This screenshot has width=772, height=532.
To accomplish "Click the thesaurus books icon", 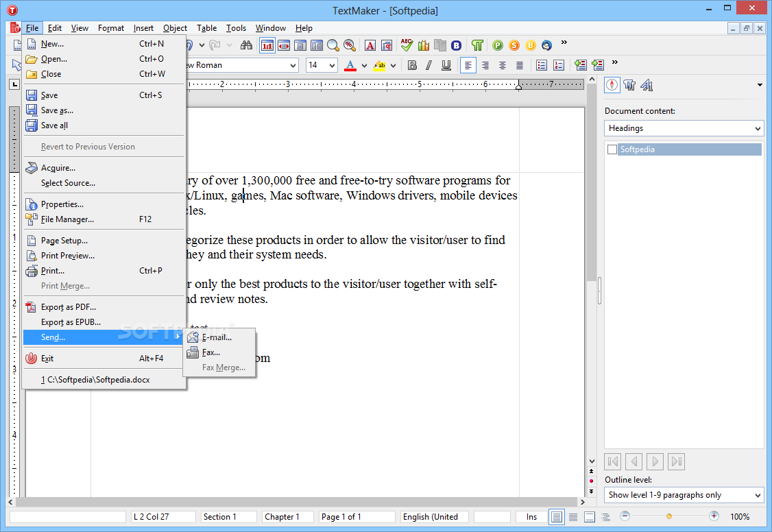I will pyautogui.click(x=424, y=46).
